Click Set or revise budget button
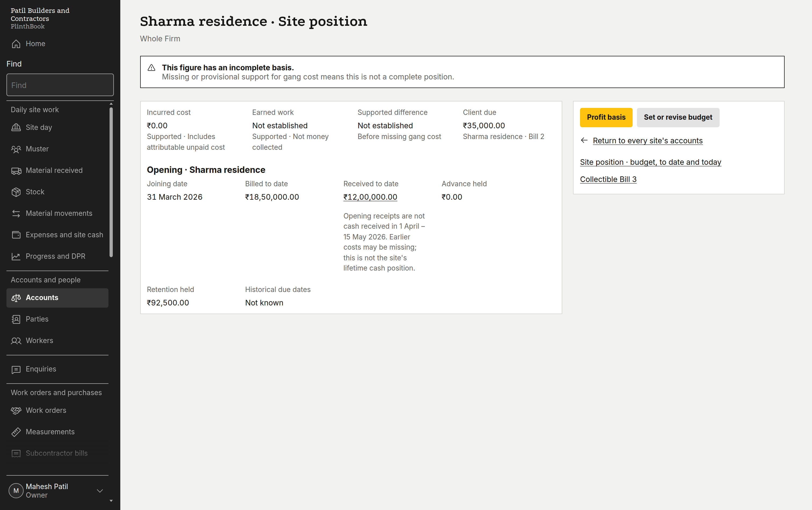Screen dimensions: 812x510 [x=678, y=117]
